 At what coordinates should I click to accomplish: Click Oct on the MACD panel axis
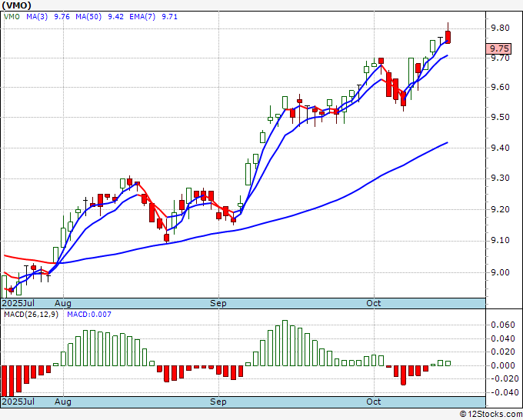pos(374,402)
